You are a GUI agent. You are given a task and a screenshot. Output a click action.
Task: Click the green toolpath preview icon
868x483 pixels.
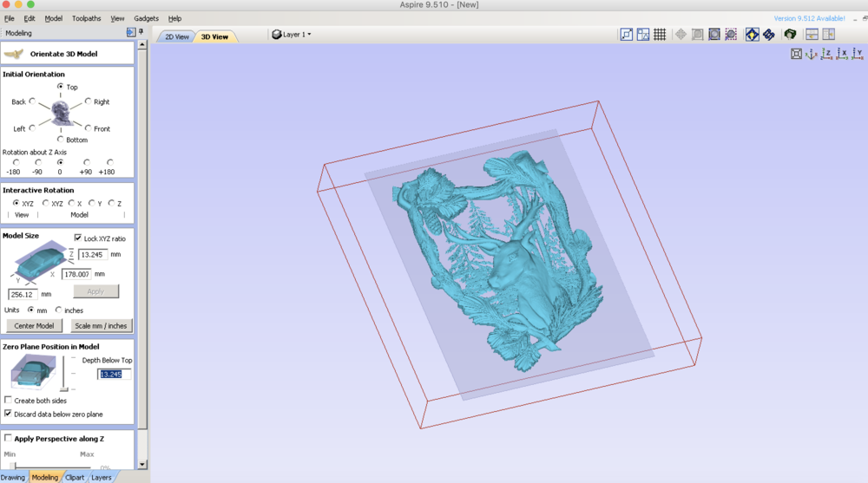tap(790, 35)
